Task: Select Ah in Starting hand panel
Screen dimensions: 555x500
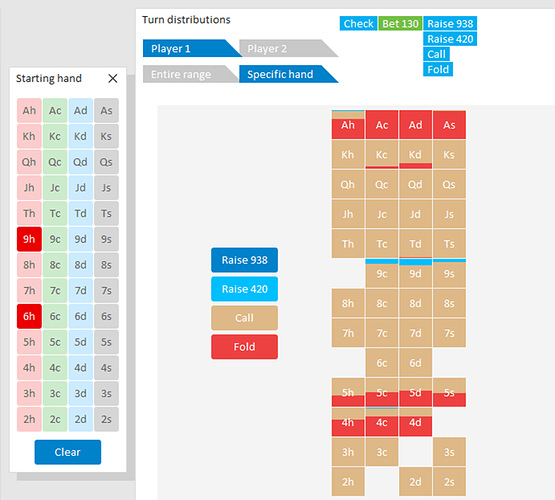Action: point(29,110)
